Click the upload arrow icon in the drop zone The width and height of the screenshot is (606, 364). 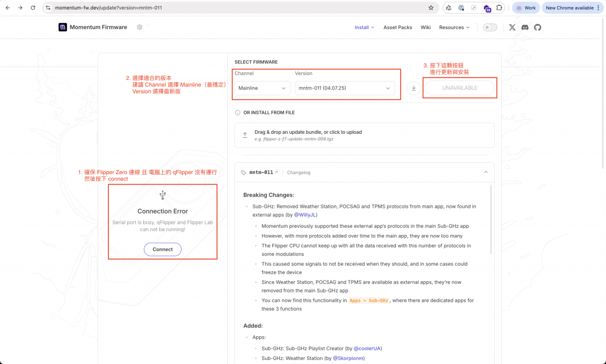tap(244, 135)
